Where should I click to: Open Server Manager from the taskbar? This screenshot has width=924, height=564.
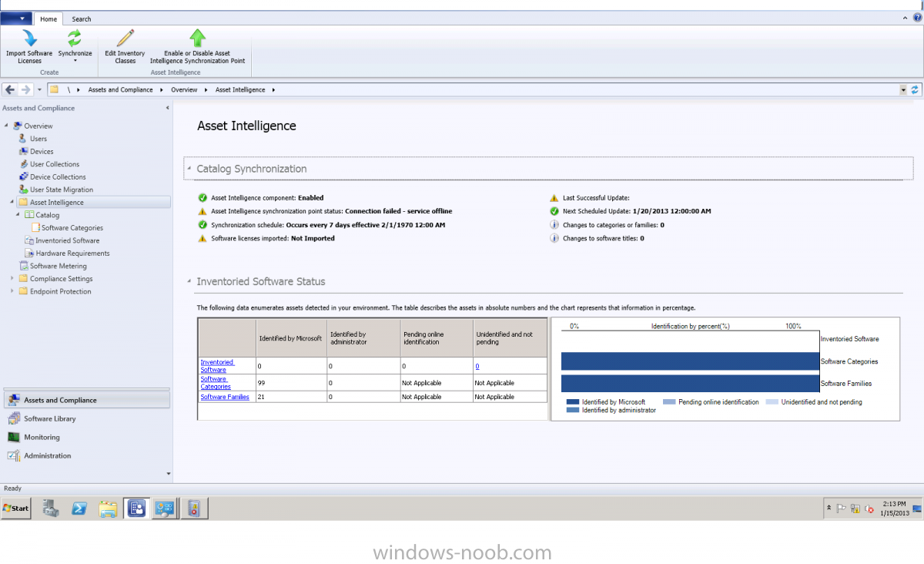[51, 508]
